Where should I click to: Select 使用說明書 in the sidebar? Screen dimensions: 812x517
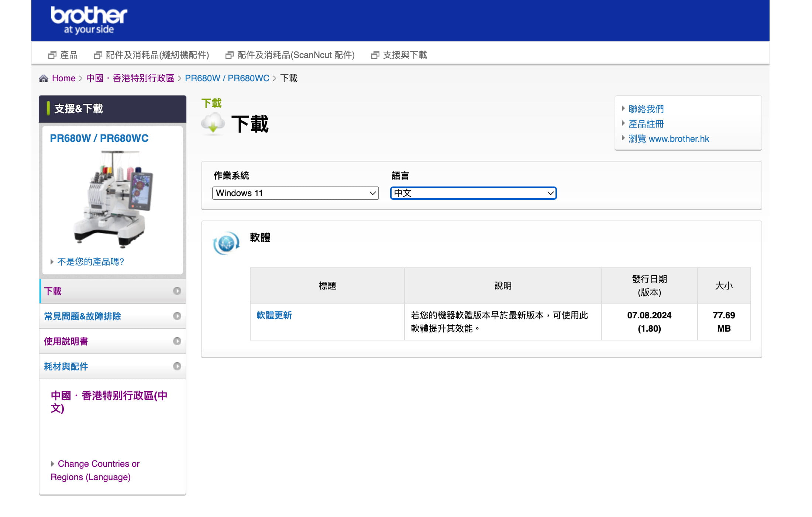coord(113,341)
